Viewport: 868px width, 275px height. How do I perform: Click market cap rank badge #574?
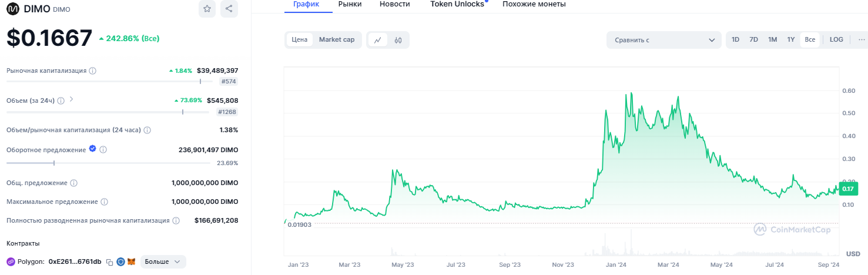[228, 82]
